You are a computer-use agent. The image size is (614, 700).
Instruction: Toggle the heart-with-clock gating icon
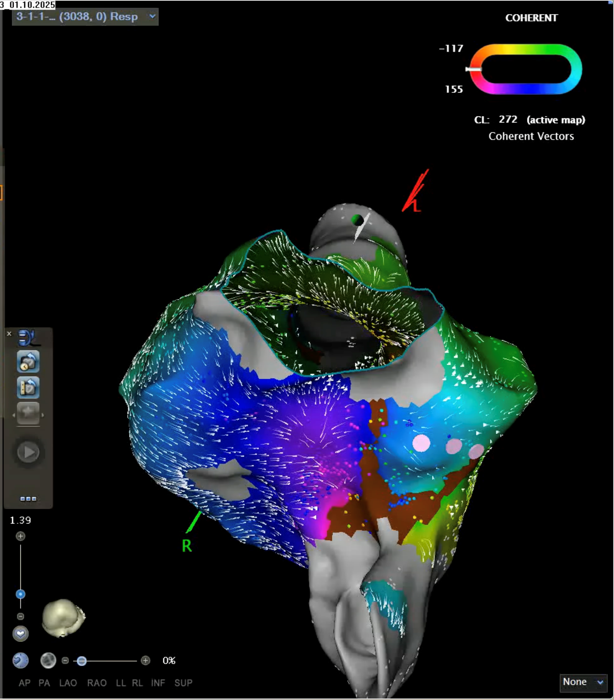coord(21,661)
